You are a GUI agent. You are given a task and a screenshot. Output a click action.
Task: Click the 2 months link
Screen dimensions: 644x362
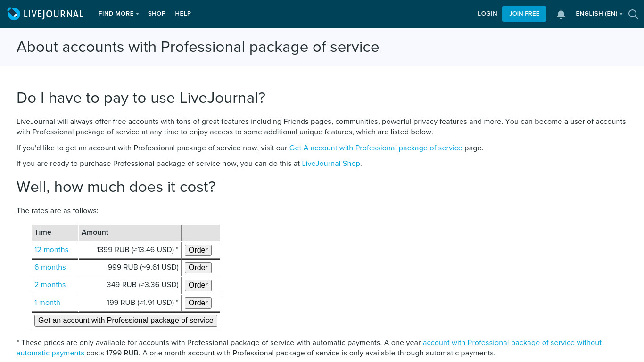pyautogui.click(x=50, y=285)
